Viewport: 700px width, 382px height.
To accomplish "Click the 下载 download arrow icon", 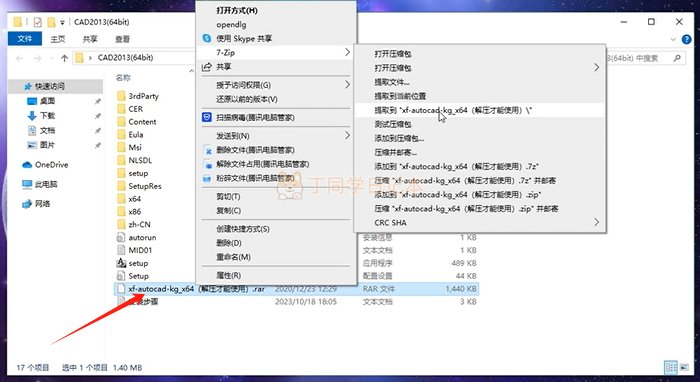I will (32, 116).
